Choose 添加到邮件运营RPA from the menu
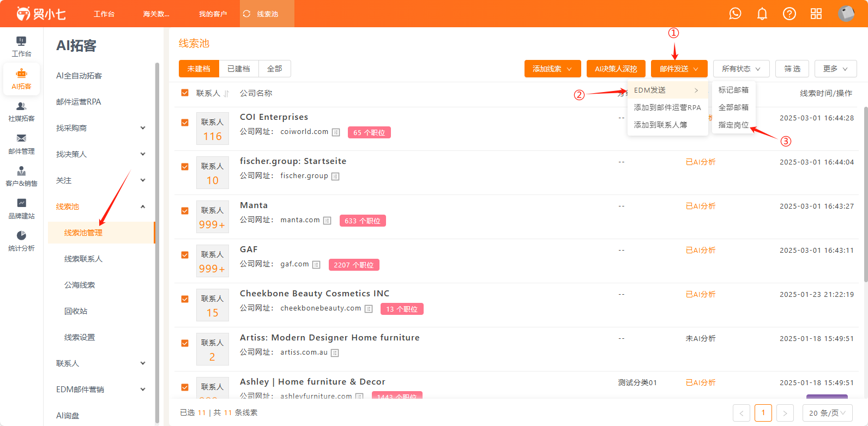The image size is (868, 426). pos(668,107)
